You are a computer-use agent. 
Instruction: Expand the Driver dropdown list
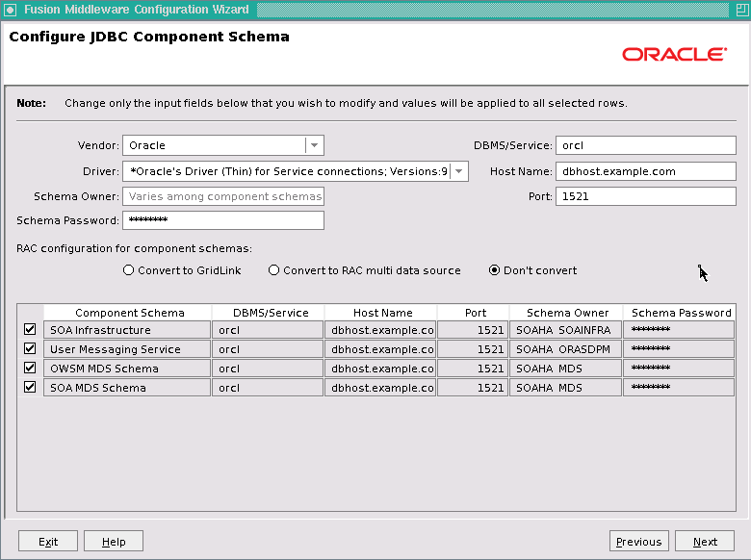click(x=459, y=171)
